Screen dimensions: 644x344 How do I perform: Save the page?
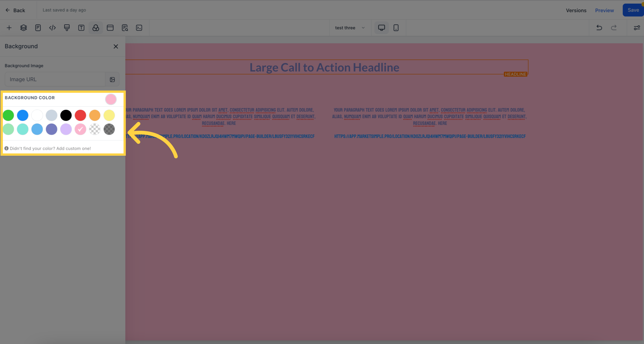633,10
